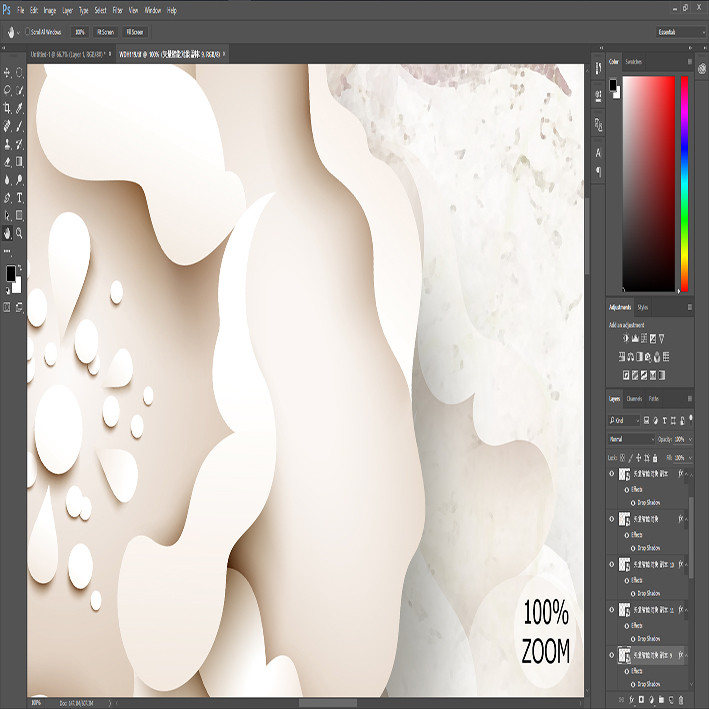Click the Delete layer trash icon
This screenshot has height=709, width=709.
tap(681, 700)
